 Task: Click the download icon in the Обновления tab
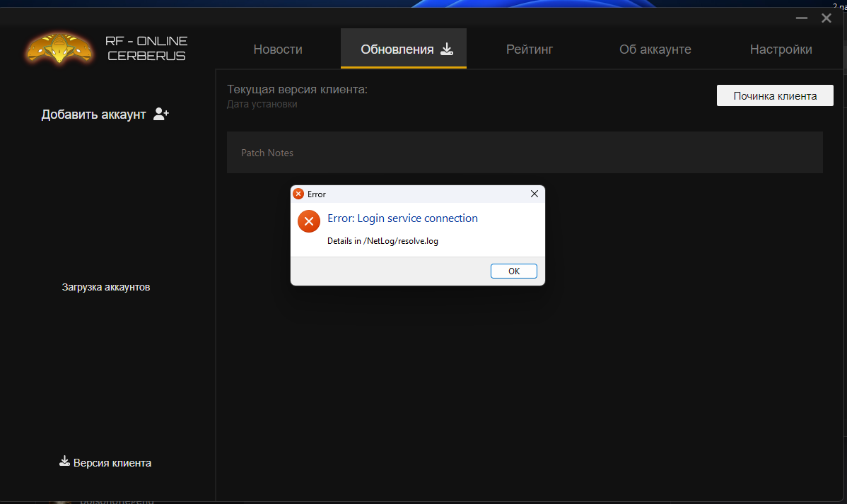pyautogui.click(x=446, y=49)
